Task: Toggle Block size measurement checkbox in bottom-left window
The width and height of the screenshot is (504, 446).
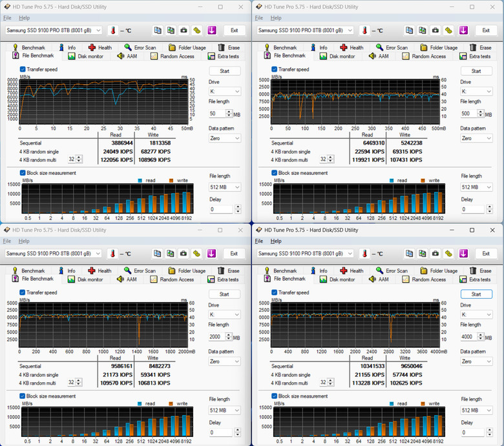Action: [x=22, y=396]
